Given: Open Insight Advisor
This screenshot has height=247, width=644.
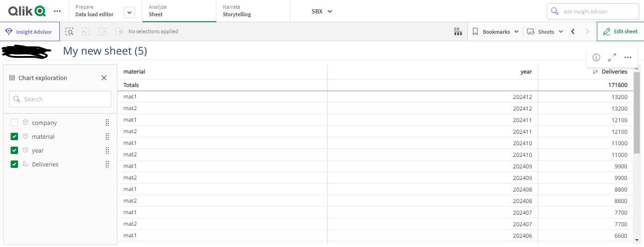Looking at the screenshot, I should click(x=30, y=31).
